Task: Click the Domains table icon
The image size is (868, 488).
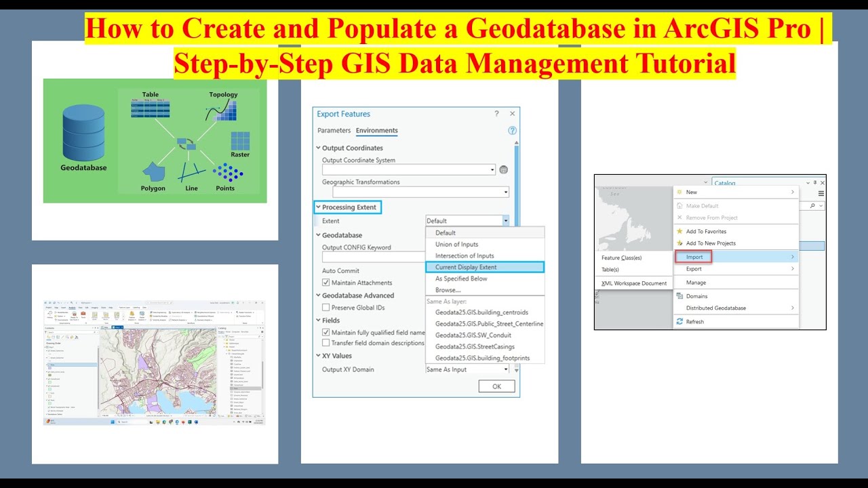Action: 679,296
